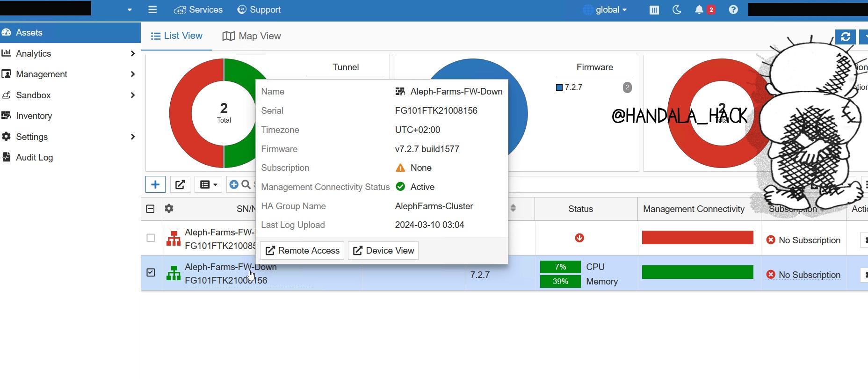Click the red device icon in the first row
Image resolution: width=868 pixels, height=379 pixels.
pos(174,239)
